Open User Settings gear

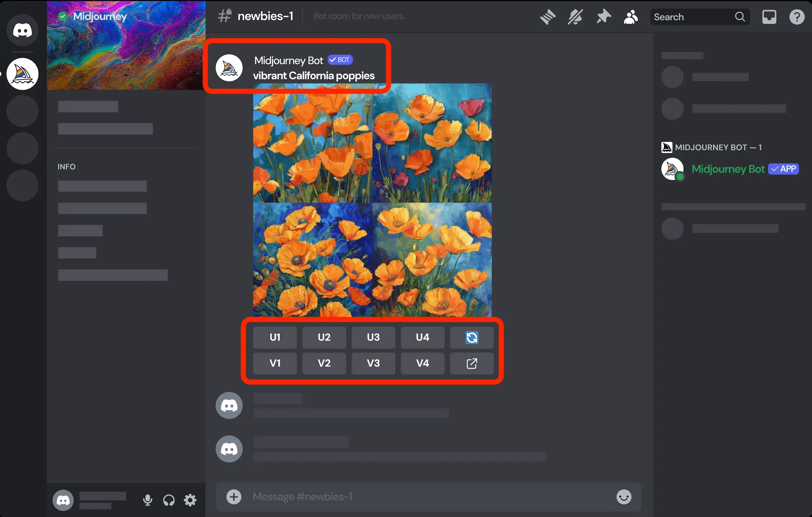click(x=190, y=500)
